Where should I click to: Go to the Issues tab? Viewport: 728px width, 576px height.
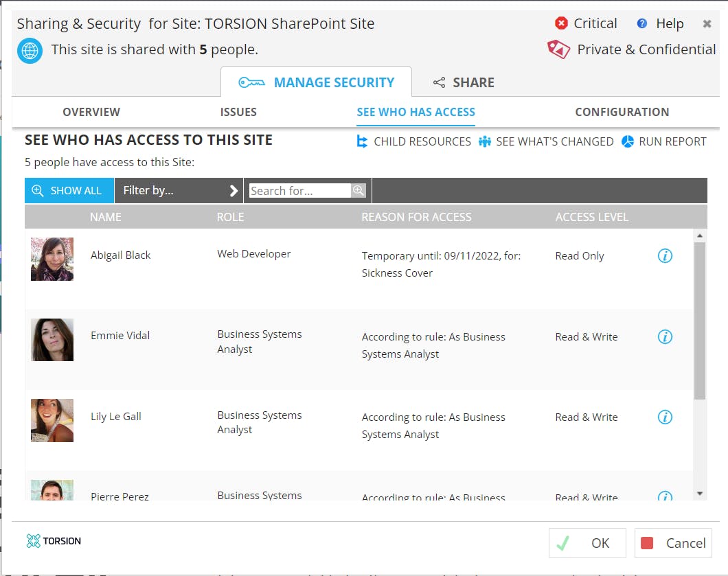pyautogui.click(x=238, y=112)
